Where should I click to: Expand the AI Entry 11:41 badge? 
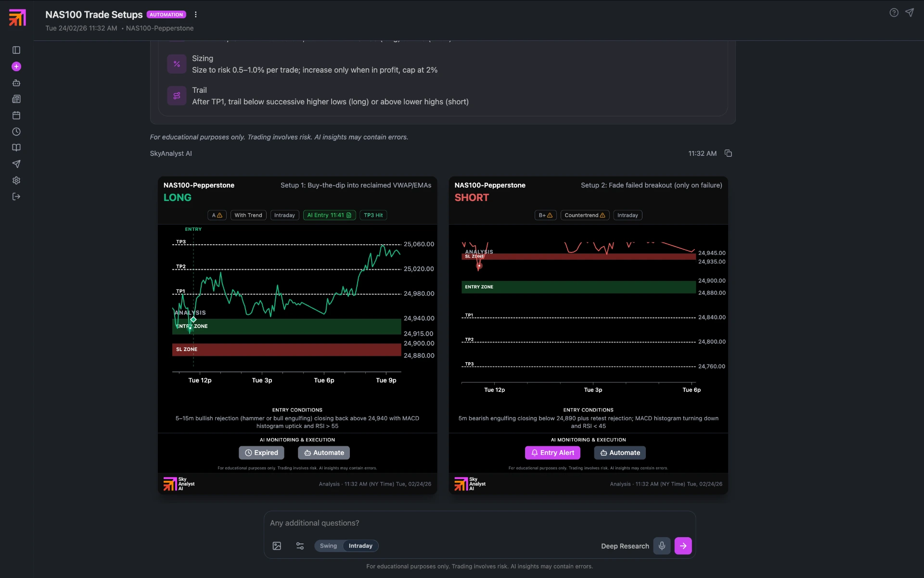(x=329, y=215)
